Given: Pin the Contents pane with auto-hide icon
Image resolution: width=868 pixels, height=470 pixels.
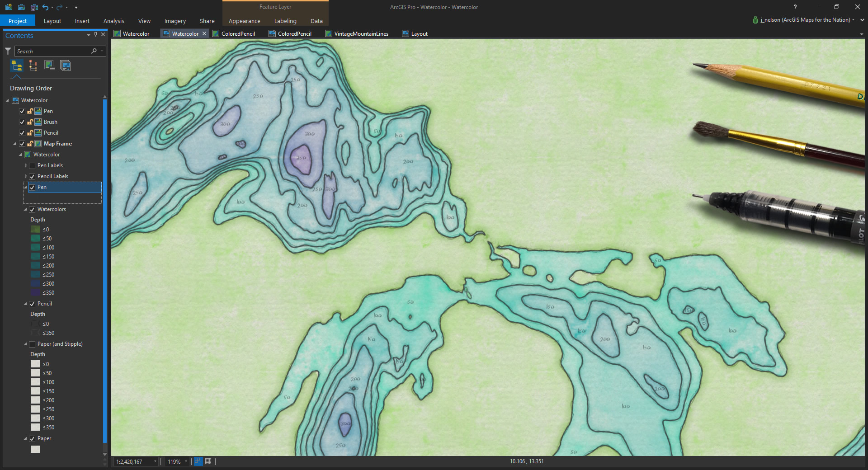Looking at the screenshot, I should click(95, 35).
